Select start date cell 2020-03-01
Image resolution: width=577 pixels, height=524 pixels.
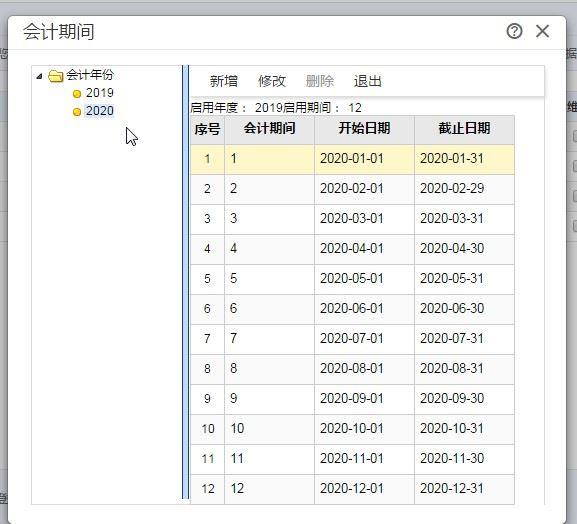click(x=364, y=219)
